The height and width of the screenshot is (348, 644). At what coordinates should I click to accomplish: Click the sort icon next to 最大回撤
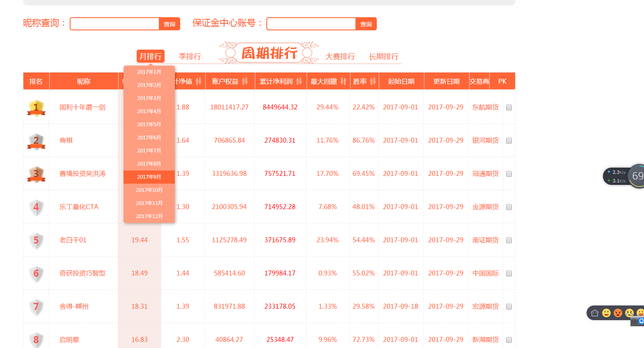click(x=343, y=81)
